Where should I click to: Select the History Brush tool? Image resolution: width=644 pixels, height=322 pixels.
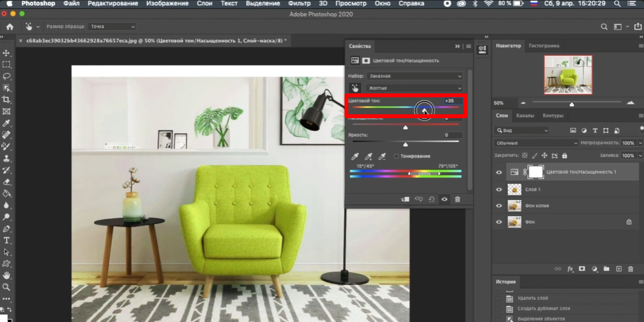(x=6, y=170)
